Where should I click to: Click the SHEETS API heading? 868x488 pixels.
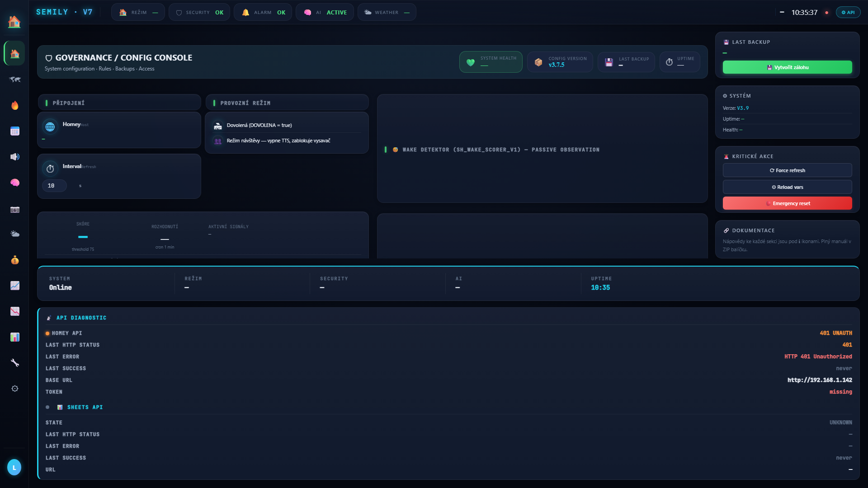pyautogui.click(x=85, y=407)
